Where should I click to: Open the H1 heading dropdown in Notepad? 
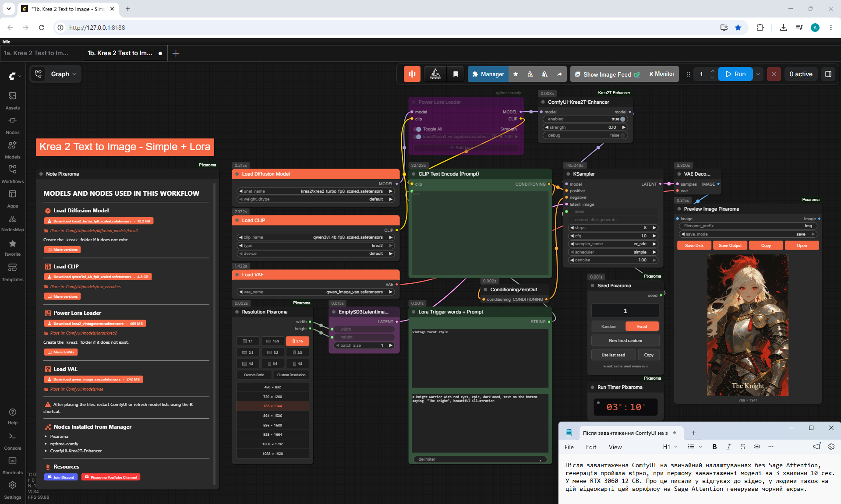click(x=670, y=447)
